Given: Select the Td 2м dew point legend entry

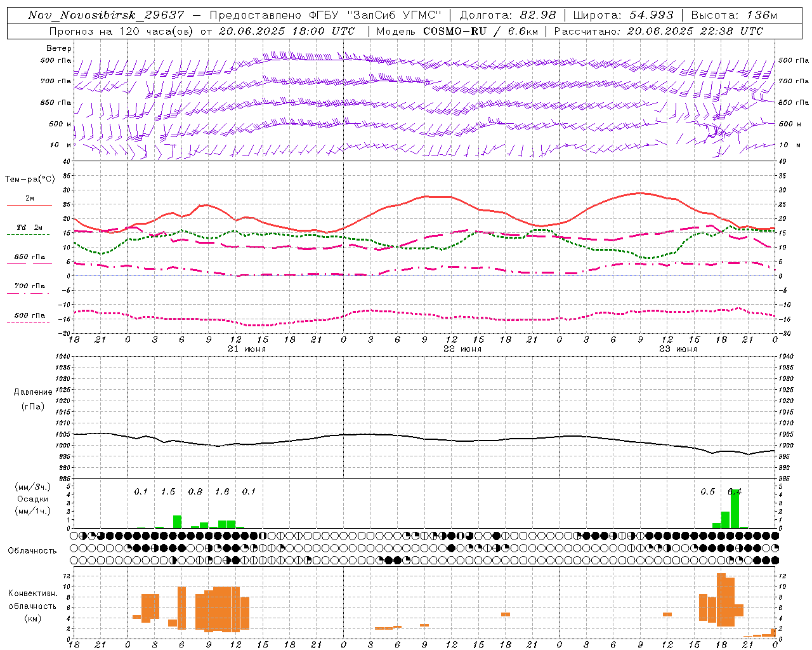Looking at the screenshot, I should pyautogui.click(x=29, y=230).
